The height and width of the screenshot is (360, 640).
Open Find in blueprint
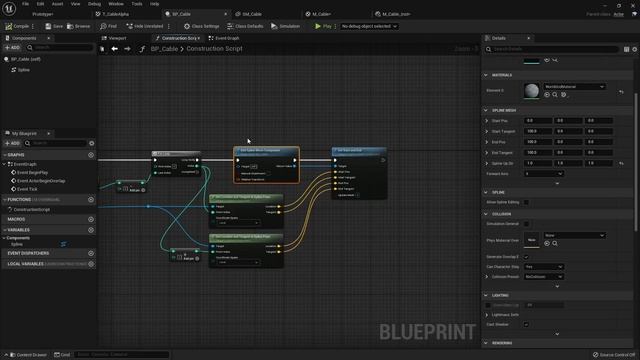click(x=109, y=26)
